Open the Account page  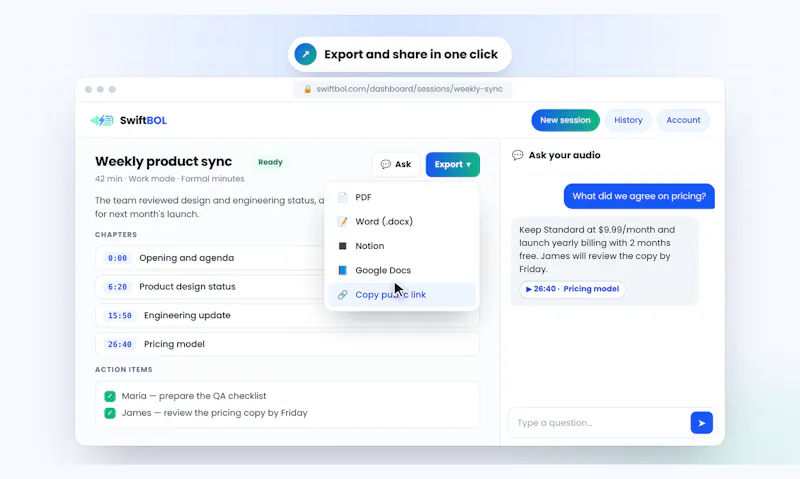click(683, 120)
